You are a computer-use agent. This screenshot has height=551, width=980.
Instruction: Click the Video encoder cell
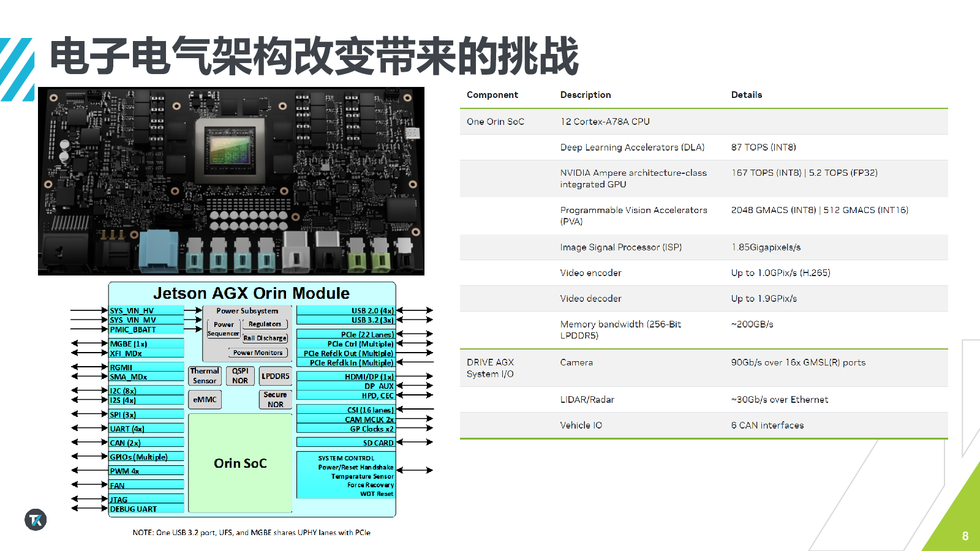tap(590, 273)
